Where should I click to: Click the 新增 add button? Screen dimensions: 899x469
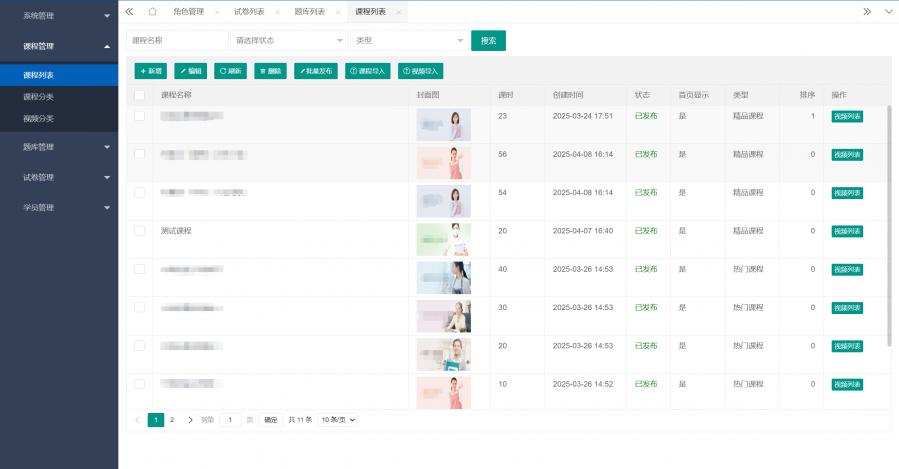point(151,71)
